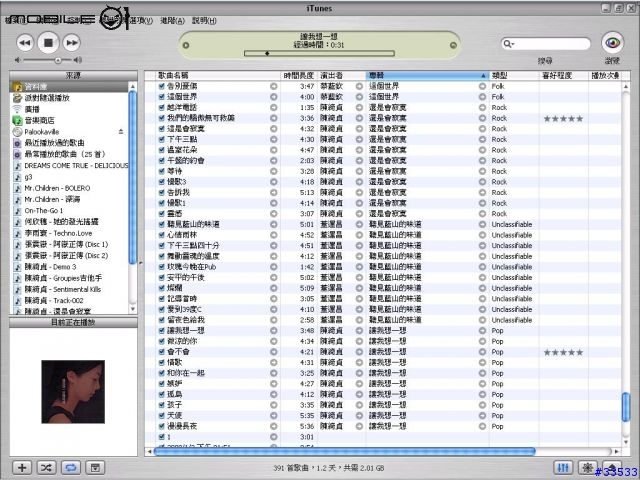Viewport: 640px width, 480px height.
Task: Click the horizontal scroll right arrow
Action: pyautogui.click(x=616, y=451)
